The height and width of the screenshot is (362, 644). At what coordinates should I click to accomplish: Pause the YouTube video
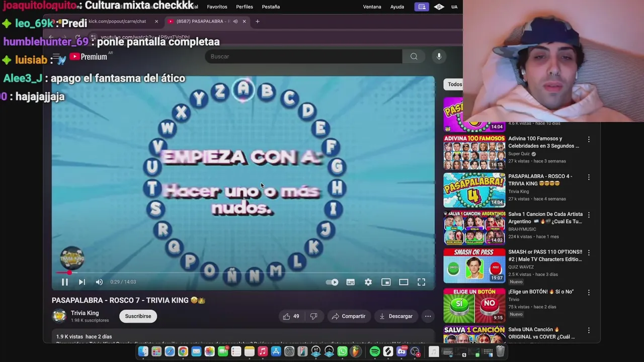(x=65, y=282)
